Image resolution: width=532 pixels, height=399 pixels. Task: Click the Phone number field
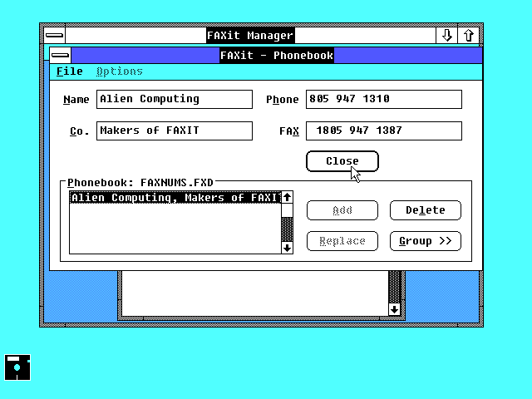click(384, 99)
